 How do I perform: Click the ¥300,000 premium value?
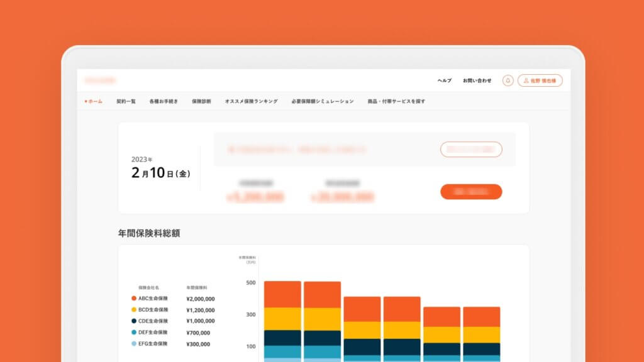click(x=198, y=344)
